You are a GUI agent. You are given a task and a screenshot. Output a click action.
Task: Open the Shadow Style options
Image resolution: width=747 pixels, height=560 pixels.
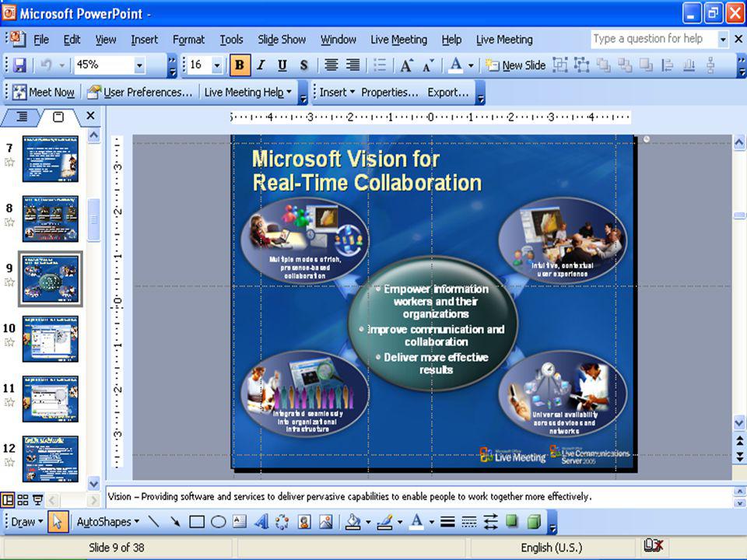pyautogui.click(x=512, y=522)
